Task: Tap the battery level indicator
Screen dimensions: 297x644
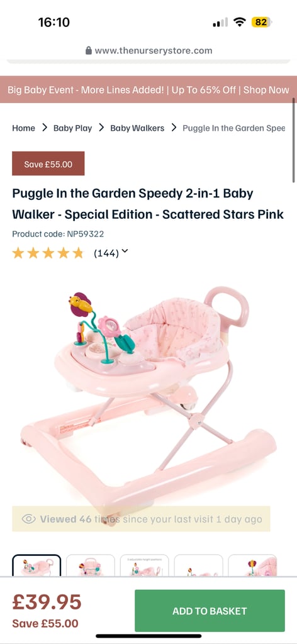Action: point(262,22)
